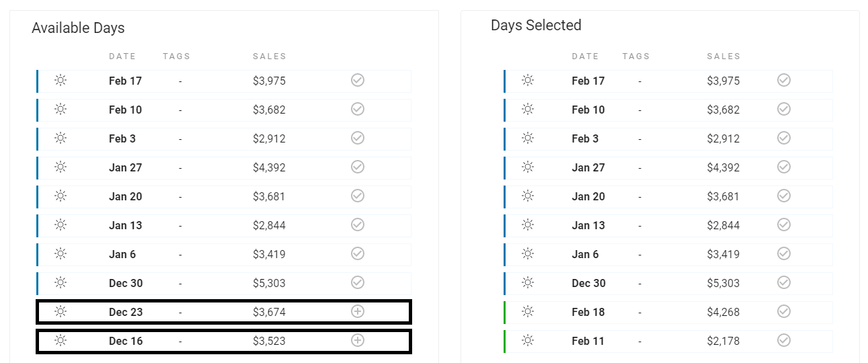Click sun icon on Days Selected Jan 20 row
868x363 pixels.
pyautogui.click(x=528, y=196)
